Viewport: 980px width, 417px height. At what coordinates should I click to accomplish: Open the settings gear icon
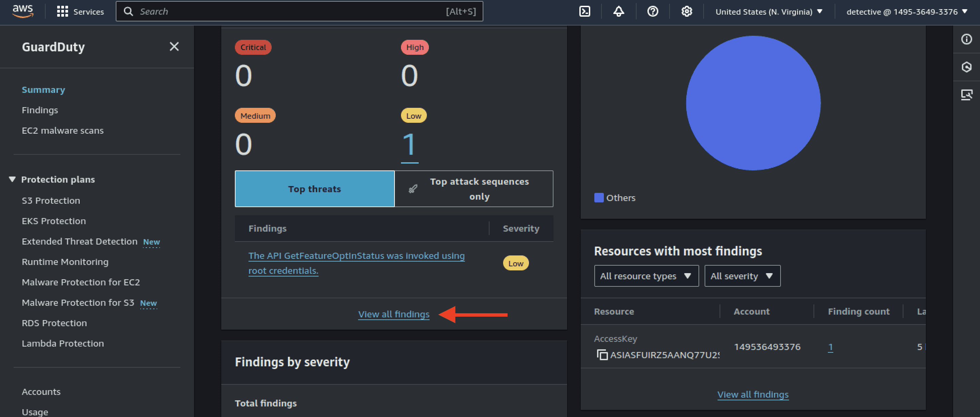click(687, 12)
